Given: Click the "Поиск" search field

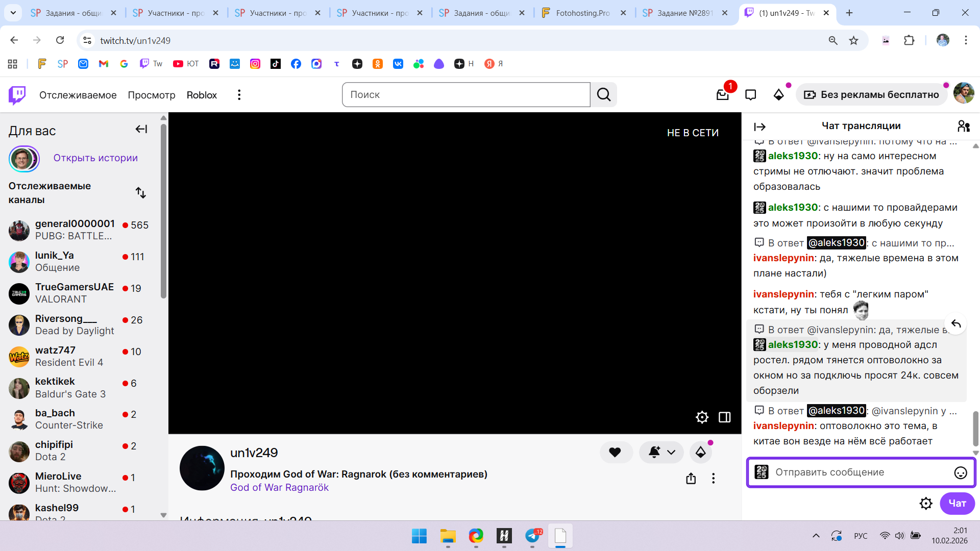Looking at the screenshot, I should point(465,95).
